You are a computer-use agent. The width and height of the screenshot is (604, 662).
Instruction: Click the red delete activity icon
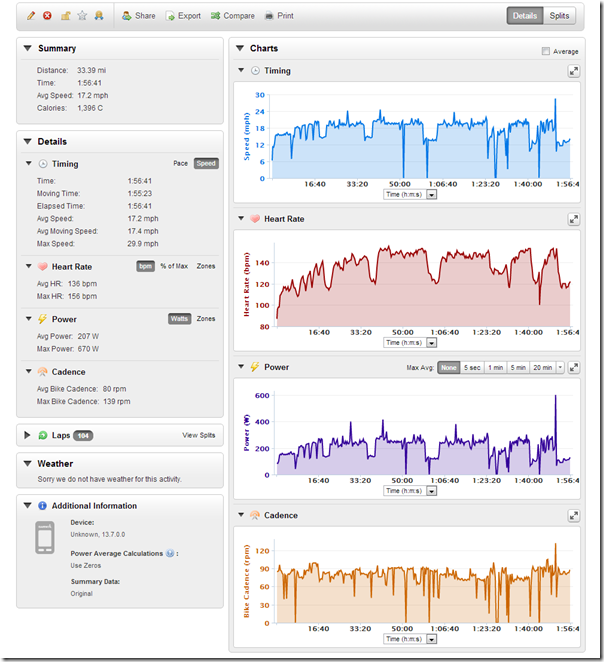tap(47, 16)
